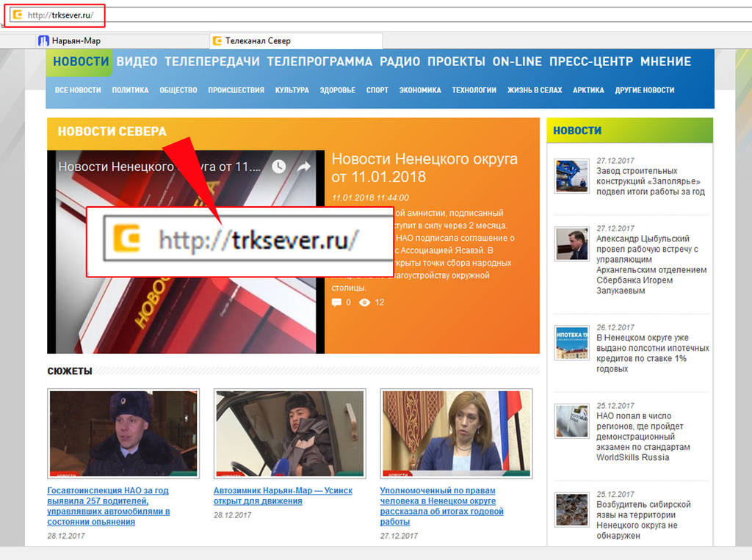This screenshot has width=752, height=560.
Task: Open the Госавтоинспекция НАО story link
Action: (x=109, y=506)
